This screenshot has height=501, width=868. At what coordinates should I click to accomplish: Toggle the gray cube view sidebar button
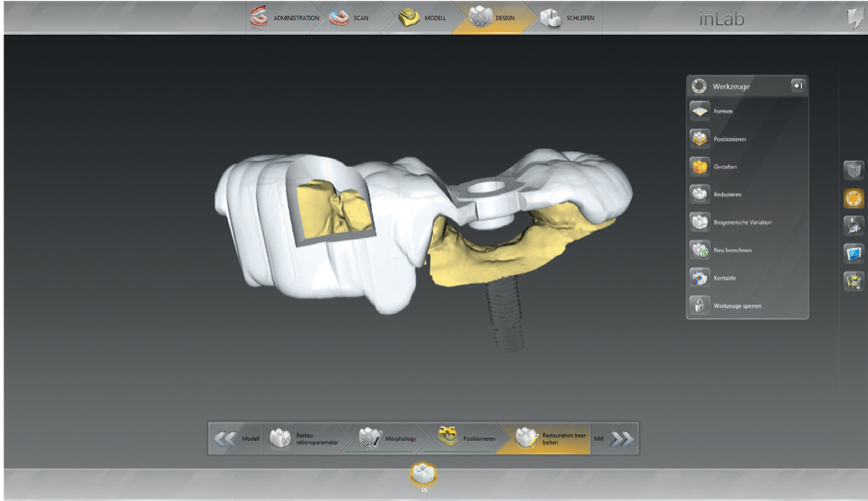(854, 171)
